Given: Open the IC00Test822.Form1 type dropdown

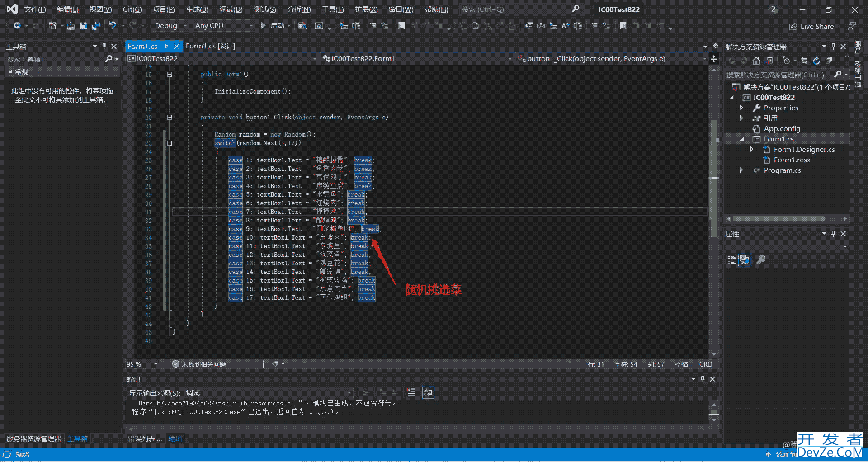Looking at the screenshot, I should click(x=417, y=59).
